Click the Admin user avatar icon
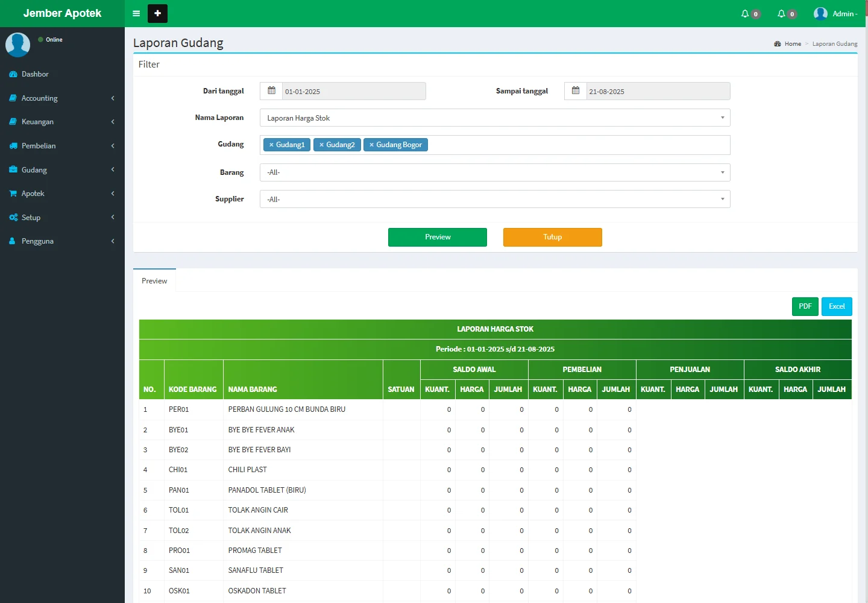This screenshot has width=868, height=603. point(820,14)
